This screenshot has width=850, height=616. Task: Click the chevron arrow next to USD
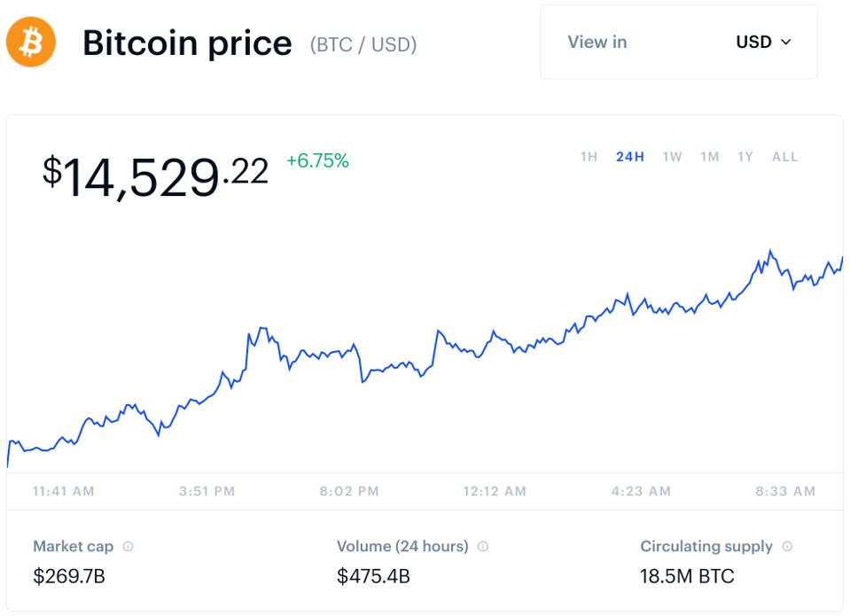click(785, 42)
